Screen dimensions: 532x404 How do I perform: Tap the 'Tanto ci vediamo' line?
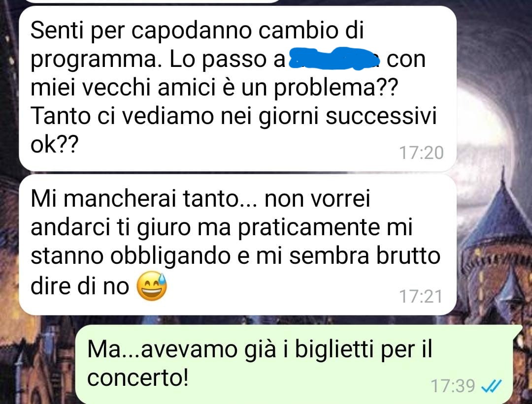pos(233,116)
